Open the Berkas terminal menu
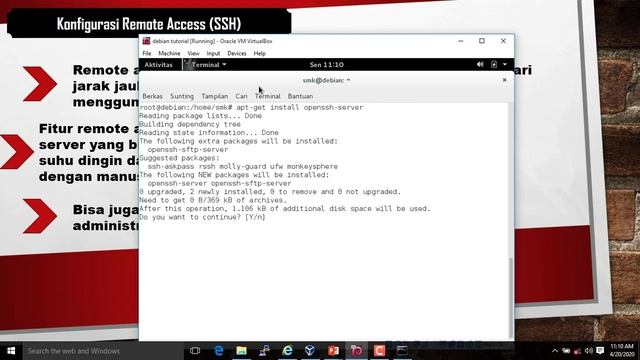This screenshot has width=640, height=360. click(x=152, y=96)
